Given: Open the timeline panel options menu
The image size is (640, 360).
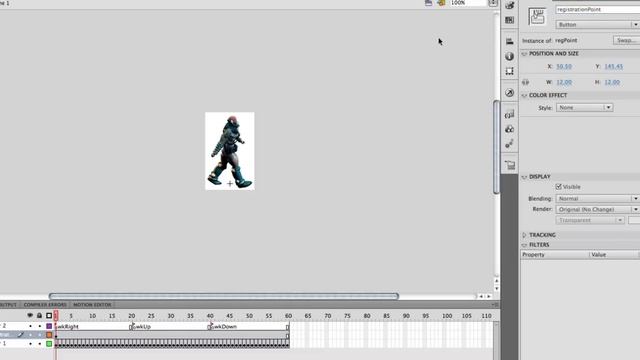Looking at the screenshot, I should pos(495,304).
